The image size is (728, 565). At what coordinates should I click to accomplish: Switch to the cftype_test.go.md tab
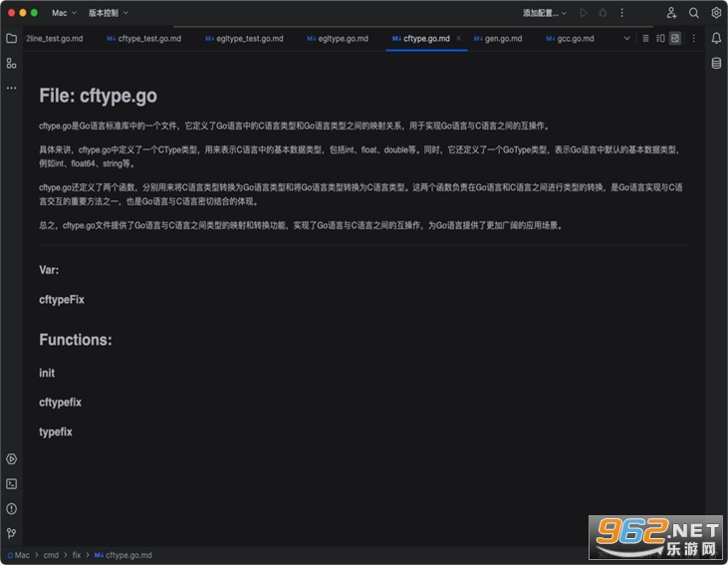(144, 39)
